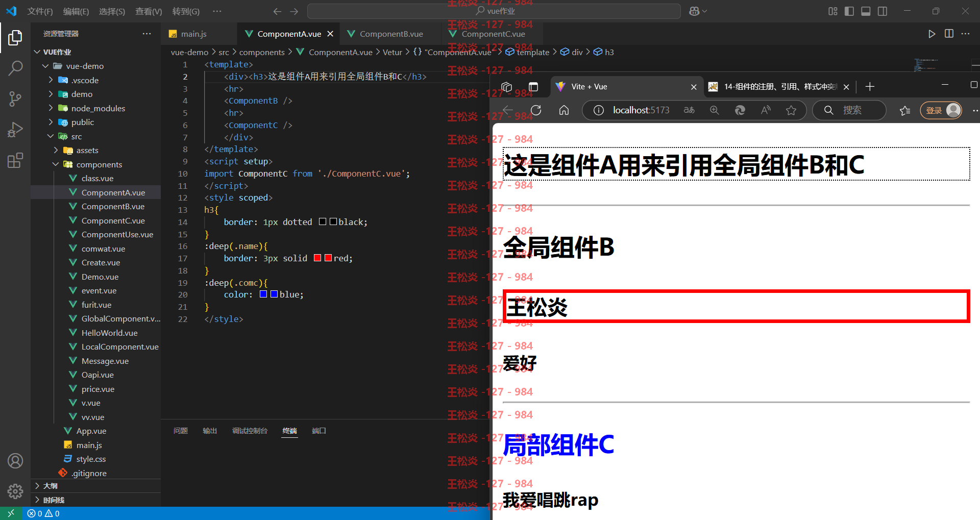Toggle bottom panel visibility

click(866, 11)
